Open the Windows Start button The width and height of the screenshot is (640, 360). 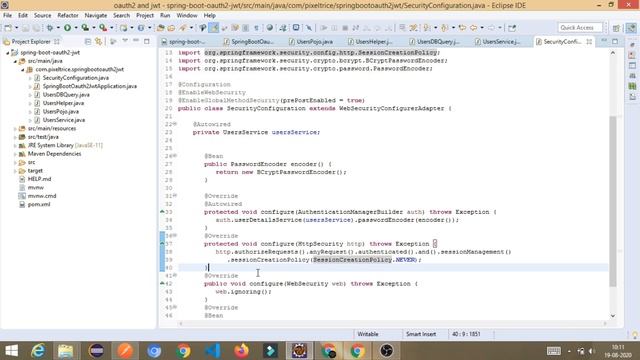(11, 351)
